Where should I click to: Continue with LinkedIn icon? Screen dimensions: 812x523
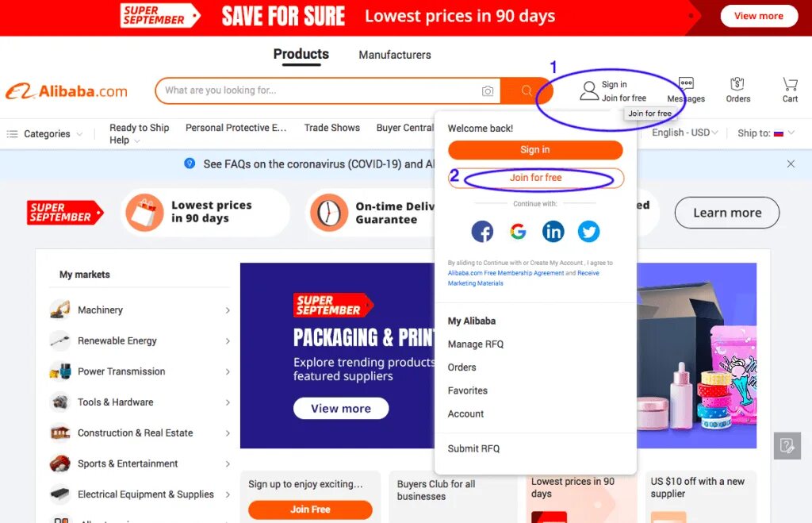point(553,231)
